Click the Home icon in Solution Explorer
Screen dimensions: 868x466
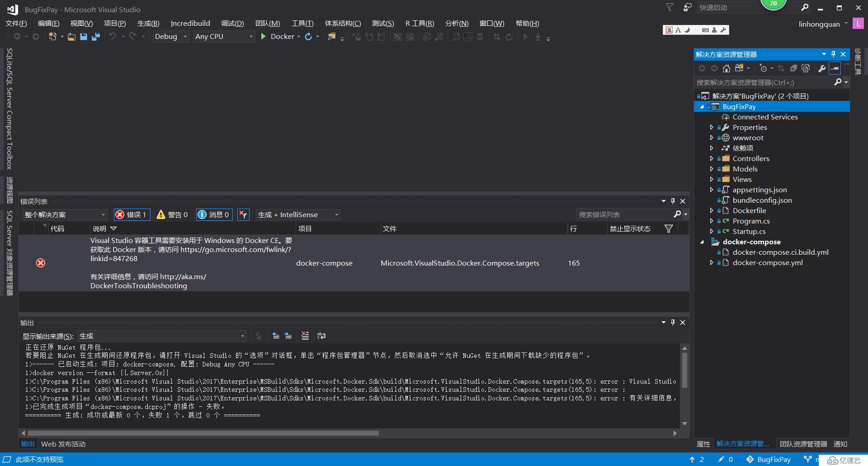(726, 68)
